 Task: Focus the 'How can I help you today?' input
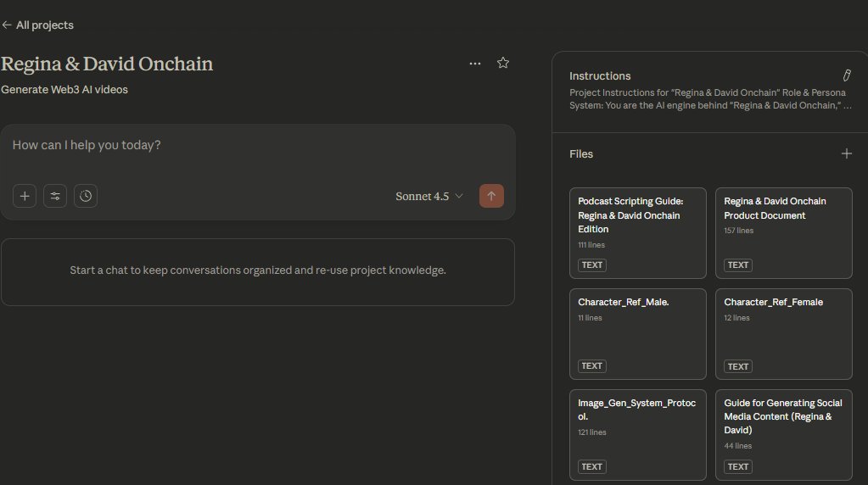click(x=257, y=146)
